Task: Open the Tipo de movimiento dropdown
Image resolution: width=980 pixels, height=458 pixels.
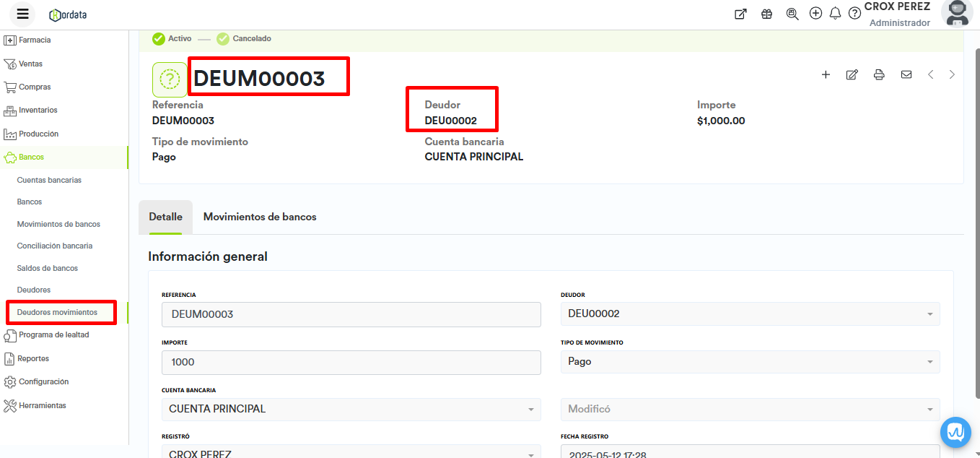Action: point(929,362)
